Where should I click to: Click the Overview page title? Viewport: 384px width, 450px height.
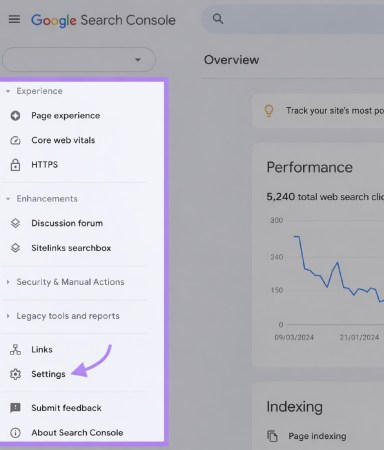coord(231,60)
